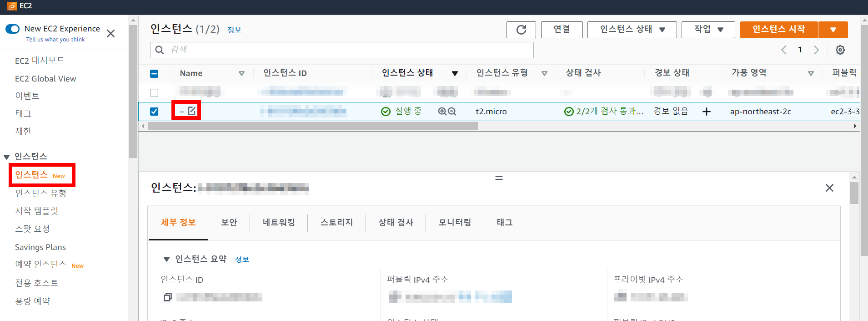Go to next page arrow
Screen dimensions: 868x321
816,50
